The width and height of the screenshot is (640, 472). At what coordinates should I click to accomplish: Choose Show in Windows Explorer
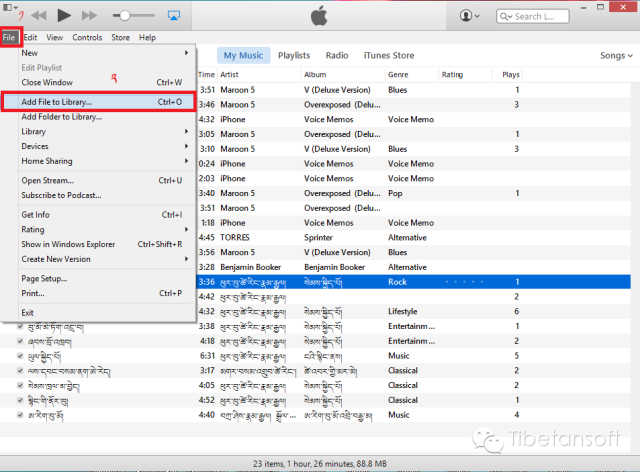click(x=105, y=244)
